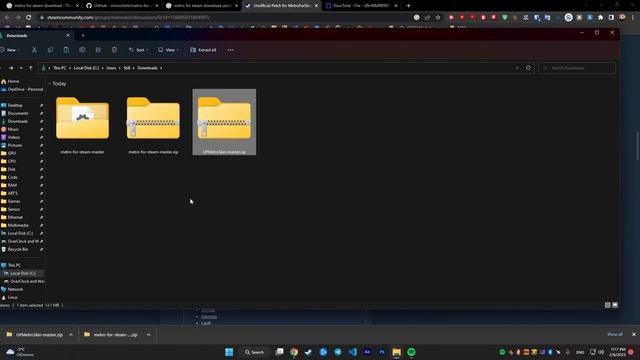640x360 pixels.
Task: Open the taskbar clock and date
Action: (x=617, y=352)
